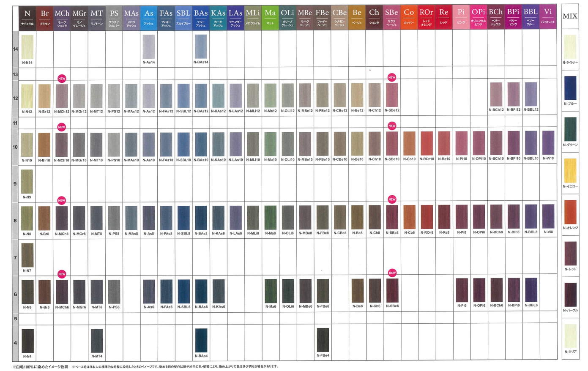Choose the N-Vi8 violet swatch
Image resolution: width=588 pixels, height=371 pixels.
548,216
